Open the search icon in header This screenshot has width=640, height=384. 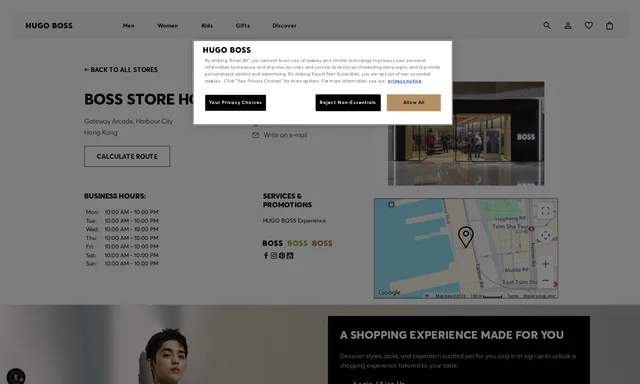click(x=547, y=25)
